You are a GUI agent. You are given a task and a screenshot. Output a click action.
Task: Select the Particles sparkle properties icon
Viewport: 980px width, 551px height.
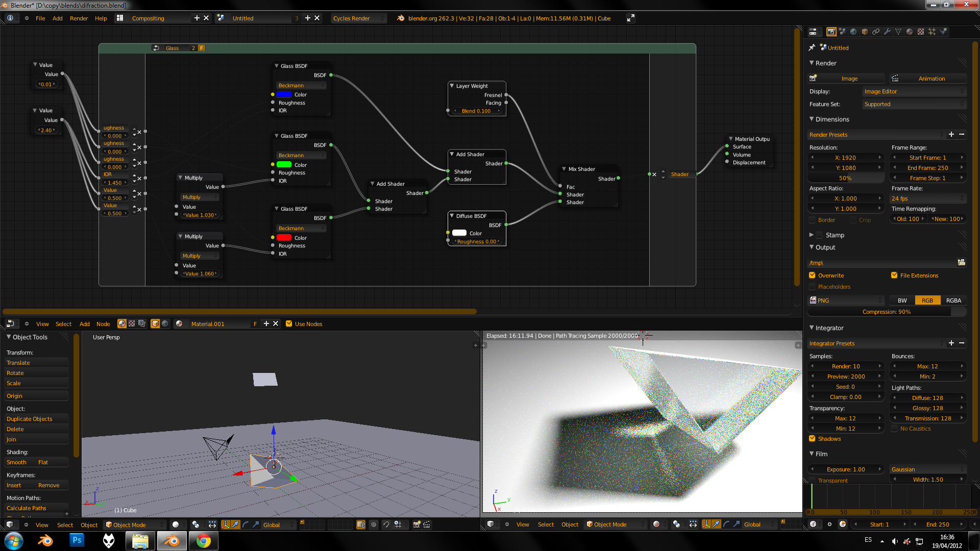click(932, 32)
